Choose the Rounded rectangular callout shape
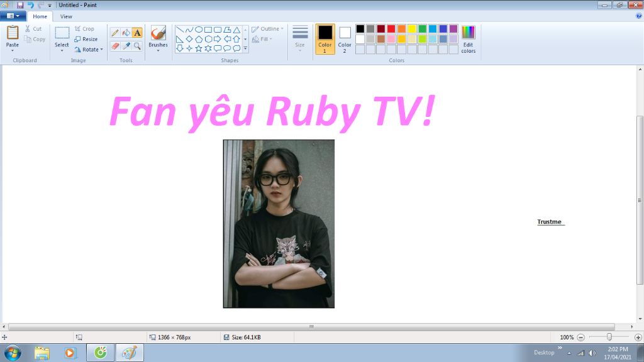This screenshot has height=362, width=644. 217,48
